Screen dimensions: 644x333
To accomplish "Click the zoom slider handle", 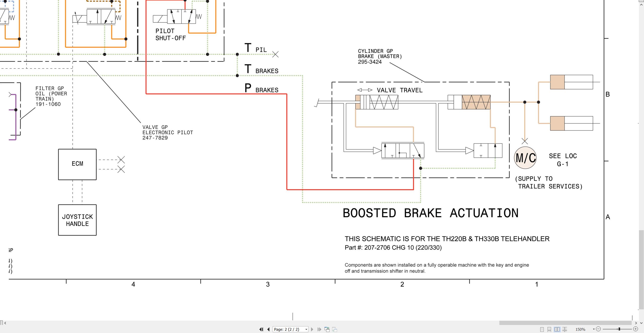I will 619,329.
